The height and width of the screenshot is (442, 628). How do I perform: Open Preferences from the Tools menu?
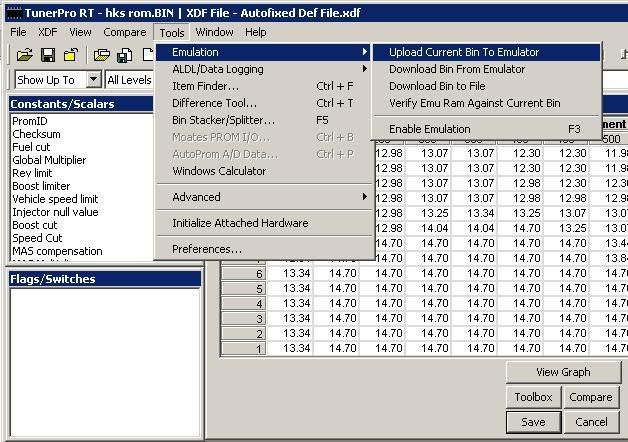click(264, 249)
